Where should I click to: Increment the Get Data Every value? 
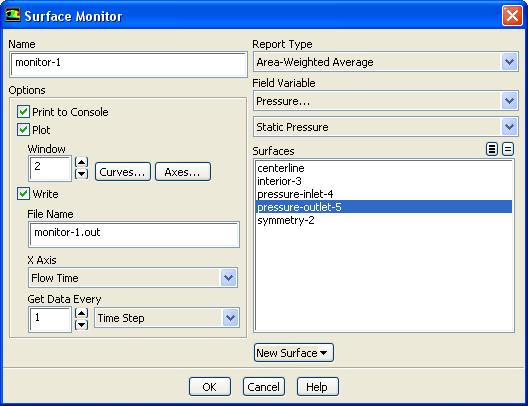click(81, 313)
